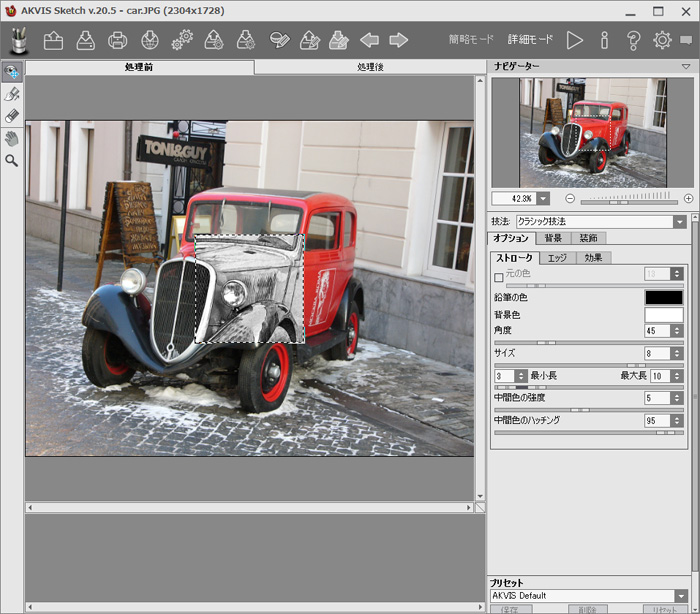Screen dimensions: 700x614
Task: Click the サイズ value field
Action: tap(657, 353)
